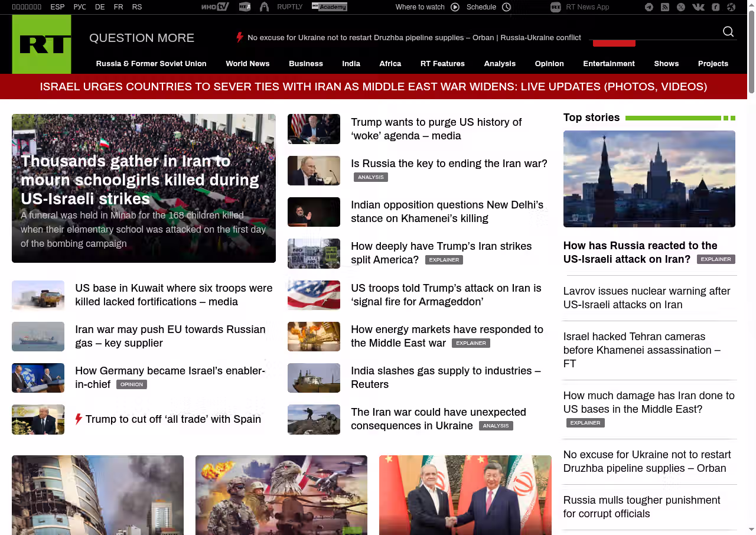The width and height of the screenshot is (756, 535).
Task: Click the Where to watch play icon
Action: [455, 7]
